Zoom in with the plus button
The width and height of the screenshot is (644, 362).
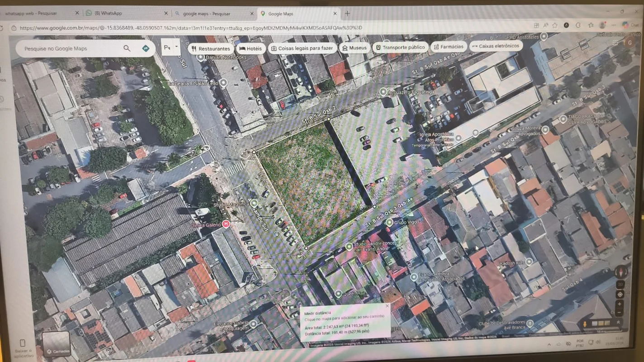(620, 304)
